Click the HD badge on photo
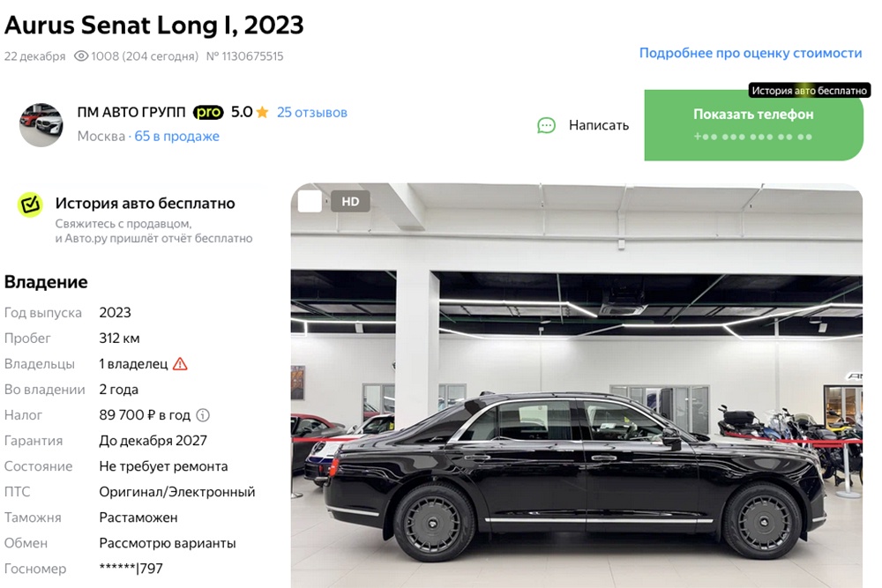The image size is (882, 588). coord(350,201)
